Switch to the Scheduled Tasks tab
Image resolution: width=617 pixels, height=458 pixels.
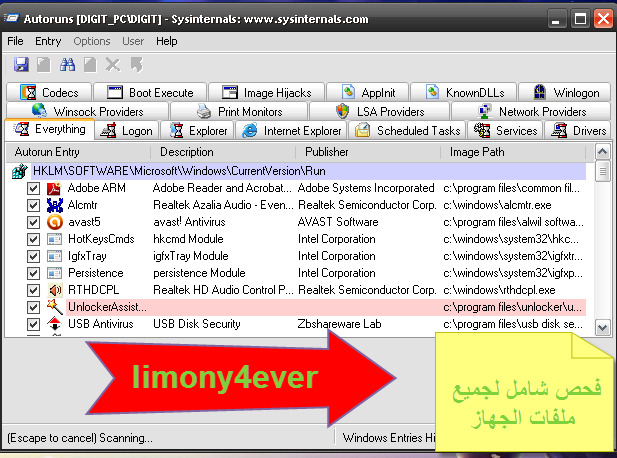click(x=408, y=131)
